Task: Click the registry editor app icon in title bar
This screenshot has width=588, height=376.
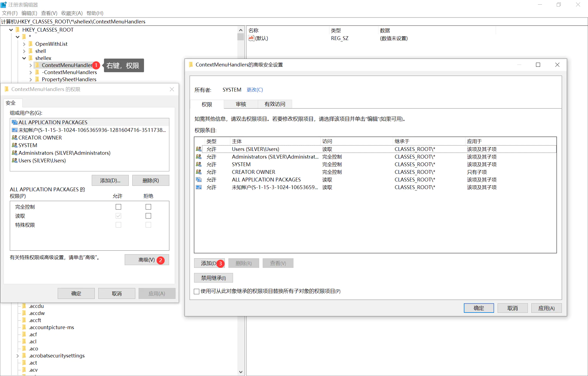Action: (4, 5)
